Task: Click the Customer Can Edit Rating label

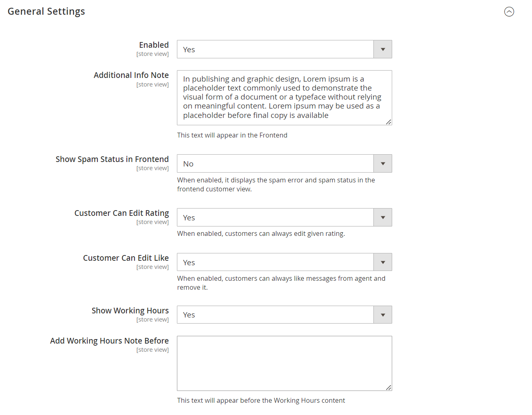Action: tap(121, 213)
